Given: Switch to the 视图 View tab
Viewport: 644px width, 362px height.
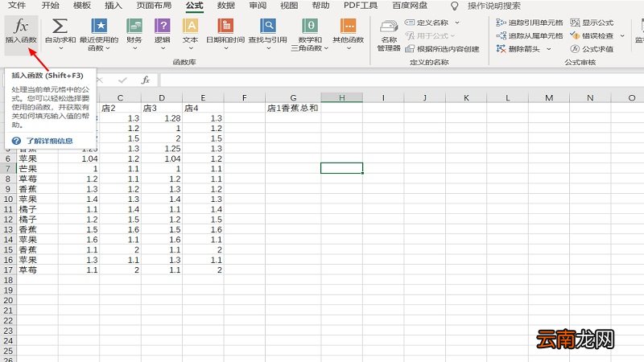Looking at the screenshot, I should (x=289, y=6).
